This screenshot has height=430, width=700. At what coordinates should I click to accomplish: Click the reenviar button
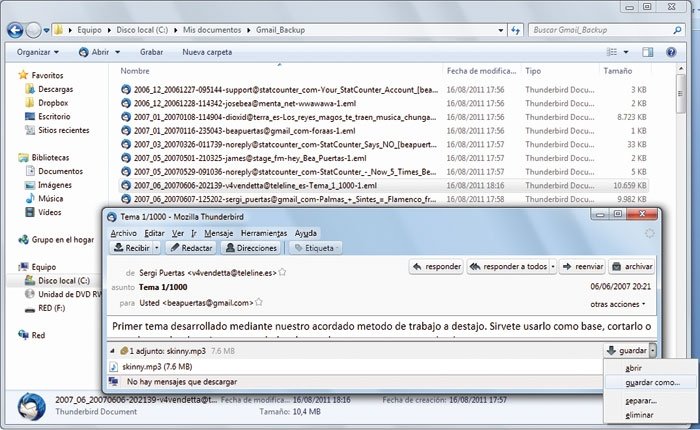[583, 267]
